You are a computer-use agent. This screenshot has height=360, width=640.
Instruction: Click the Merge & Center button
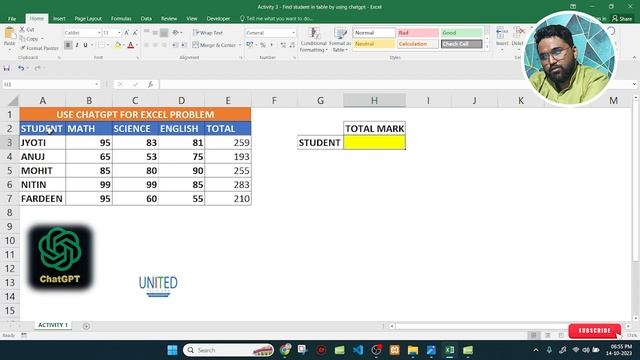214,45
